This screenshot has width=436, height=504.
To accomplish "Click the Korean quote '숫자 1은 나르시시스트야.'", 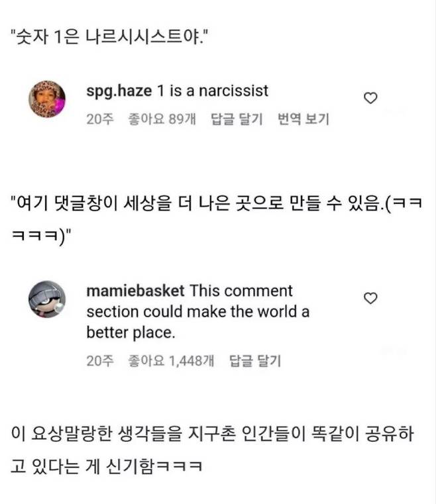I will (109, 36).
